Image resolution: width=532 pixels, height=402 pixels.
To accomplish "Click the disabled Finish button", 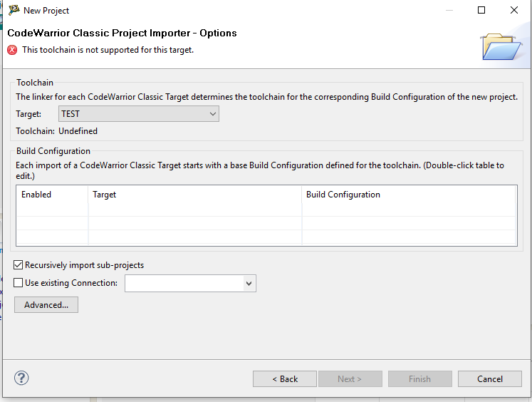I will pos(419,378).
